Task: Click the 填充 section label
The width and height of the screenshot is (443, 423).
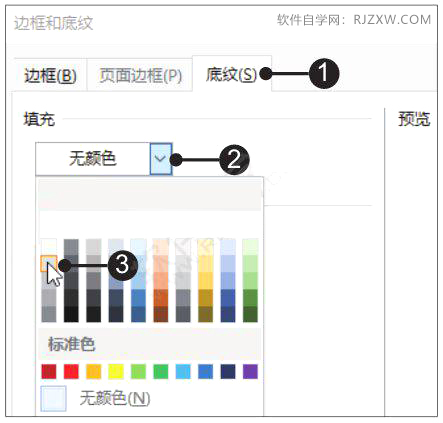Action: pos(39,119)
